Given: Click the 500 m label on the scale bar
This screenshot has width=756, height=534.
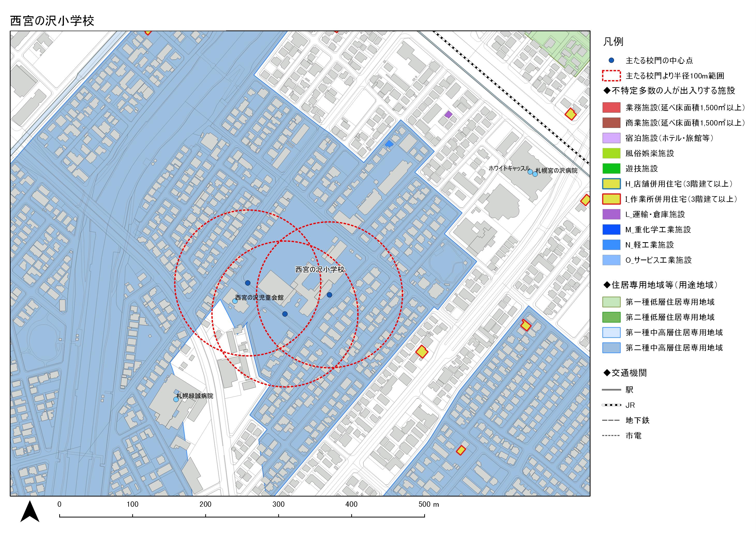Looking at the screenshot, I should 428,504.
